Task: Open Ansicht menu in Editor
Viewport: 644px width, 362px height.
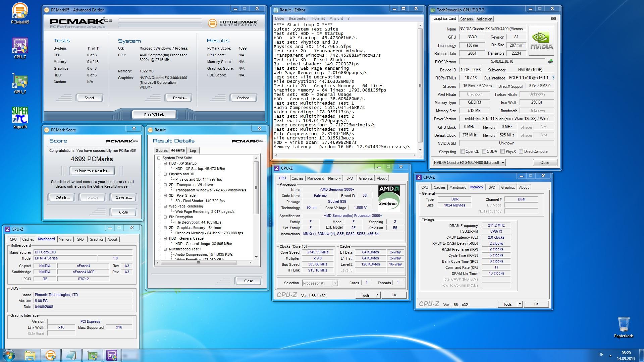Action: point(336,18)
